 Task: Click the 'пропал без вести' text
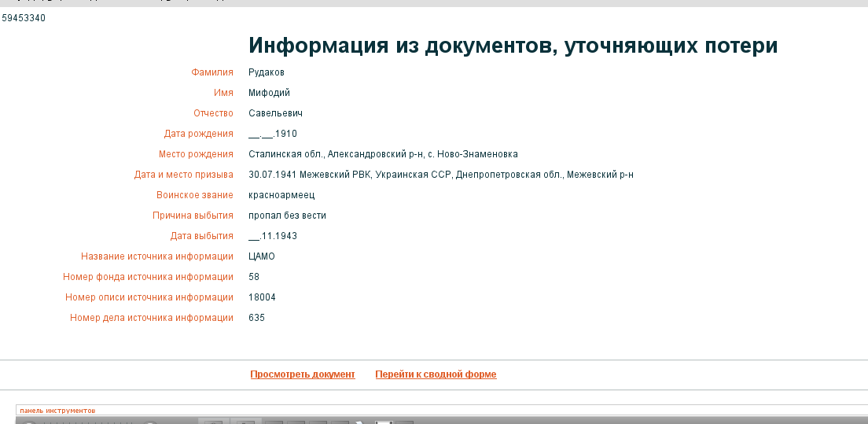coord(287,216)
